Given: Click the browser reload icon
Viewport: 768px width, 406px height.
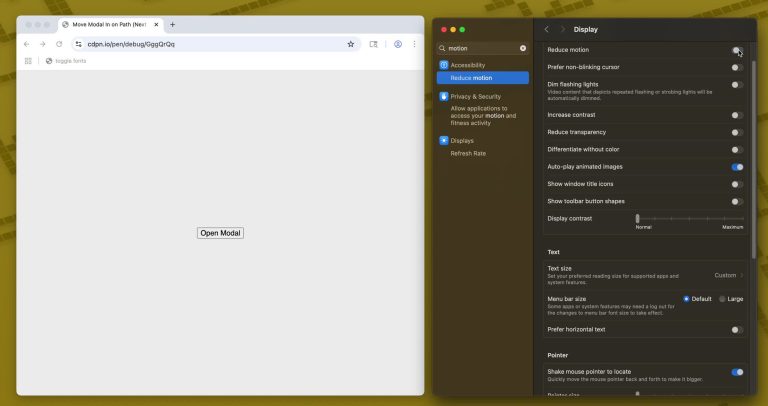Looking at the screenshot, I should click(x=59, y=44).
